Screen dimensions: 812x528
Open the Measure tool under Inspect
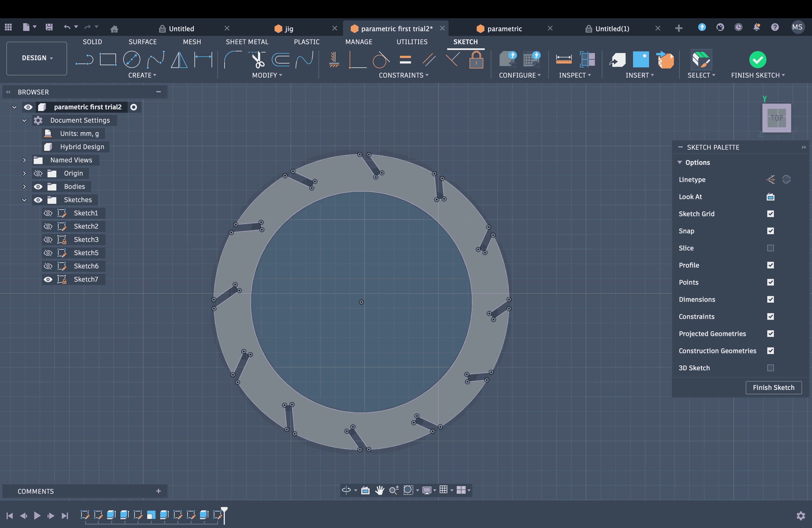[x=563, y=60]
